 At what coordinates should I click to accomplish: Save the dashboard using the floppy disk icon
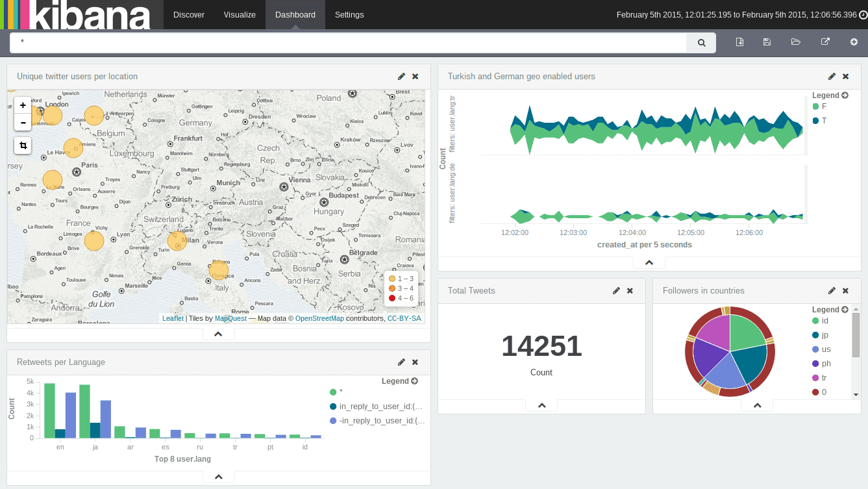[767, 42]
